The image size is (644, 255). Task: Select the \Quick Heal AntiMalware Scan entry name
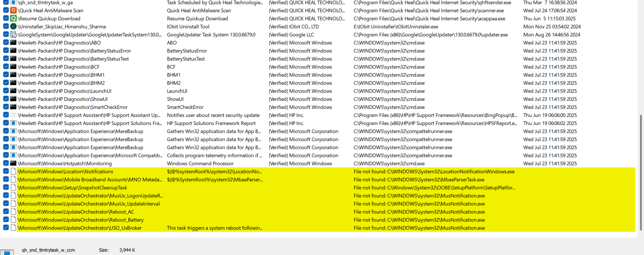tap(51, 11)
